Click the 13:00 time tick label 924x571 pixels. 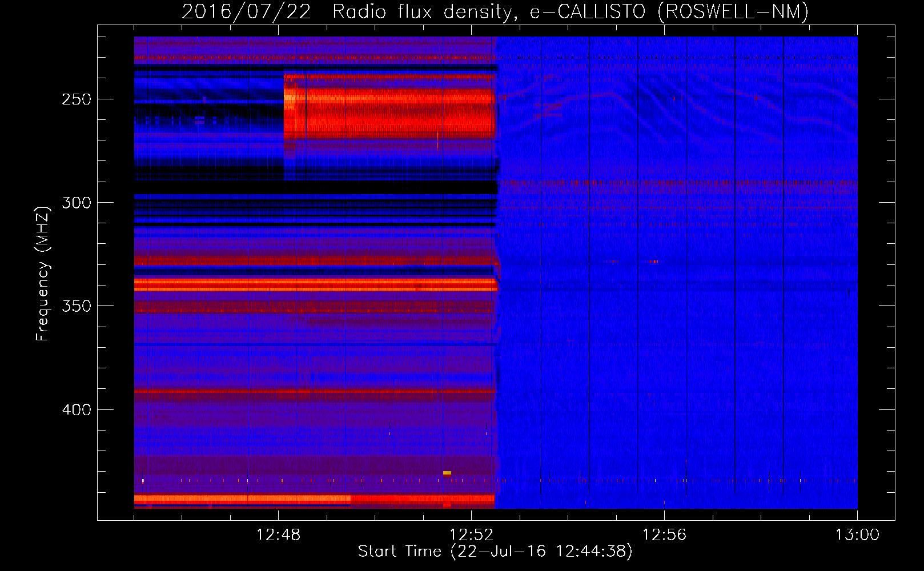coord(857,535)
